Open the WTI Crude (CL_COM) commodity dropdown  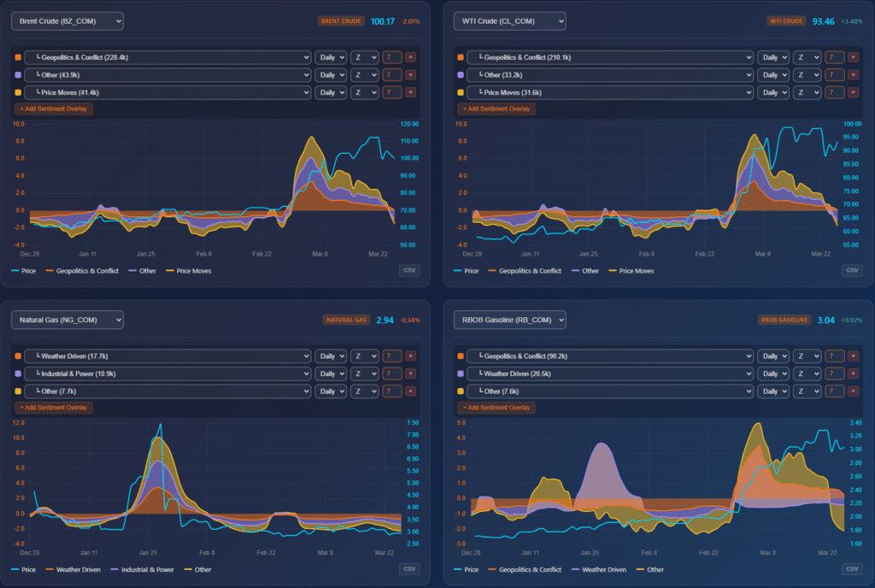click(510, 21)
